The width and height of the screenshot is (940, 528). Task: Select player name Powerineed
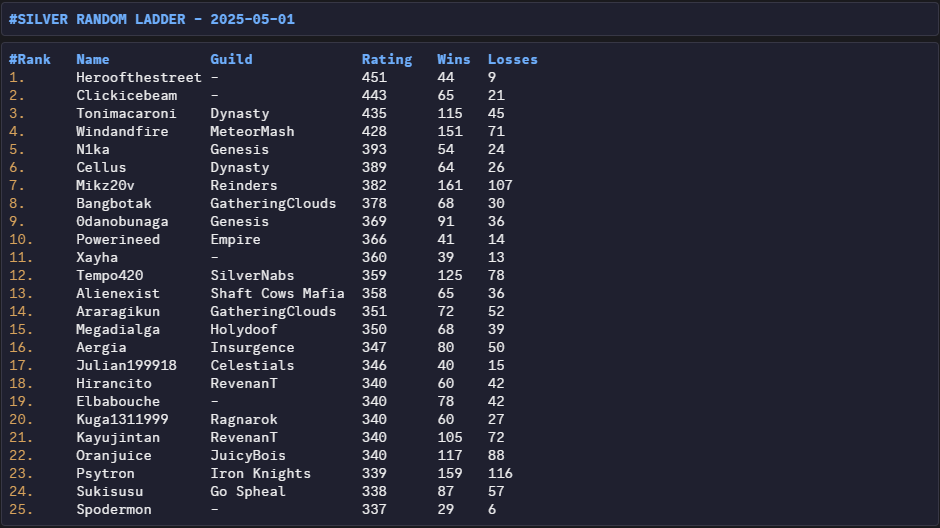(118, 239)
